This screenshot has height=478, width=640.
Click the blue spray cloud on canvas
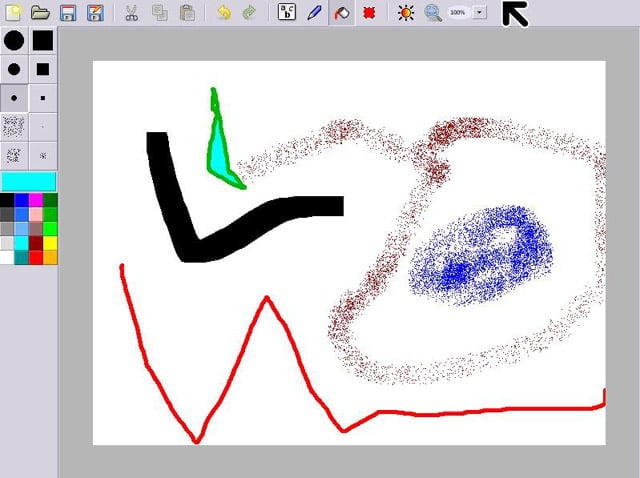481,256
